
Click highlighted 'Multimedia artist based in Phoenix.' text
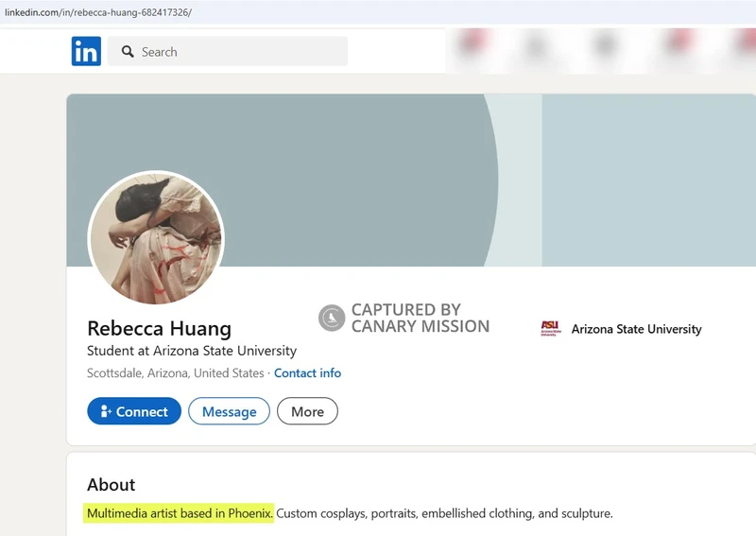(x=179, y=513)
